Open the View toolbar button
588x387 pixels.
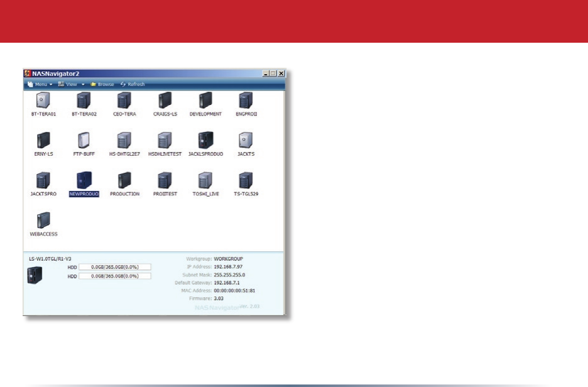(67, 84)
